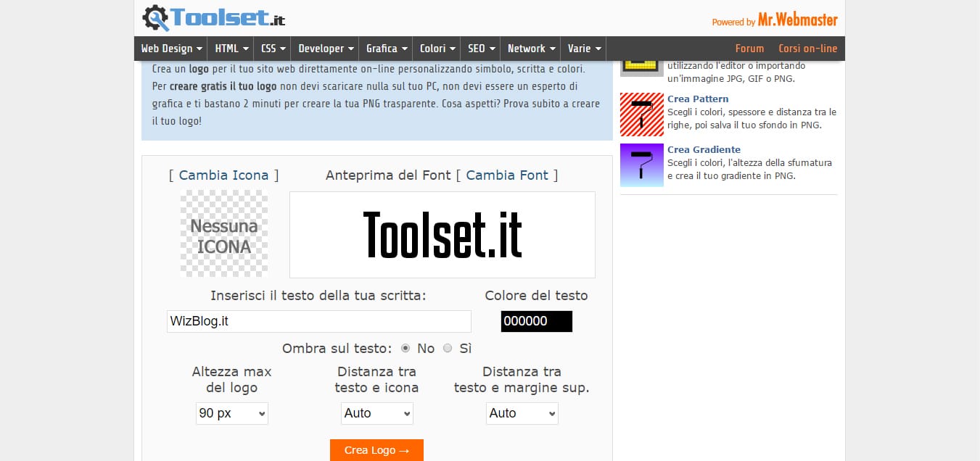This screenshot has width=980, height=461.
Task: Click the red striped Crea Pattern icon
Action: click(x=641, y=114)
